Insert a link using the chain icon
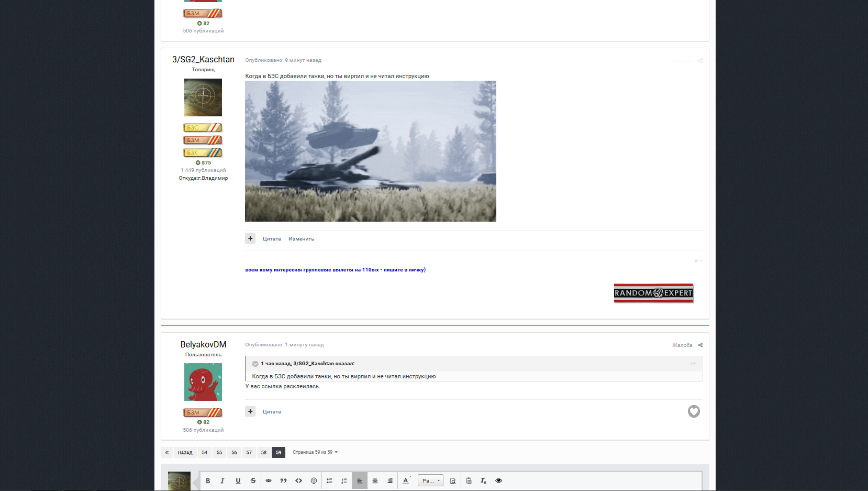The height and width of the screenshot is (491, 868). coord(269,481)
